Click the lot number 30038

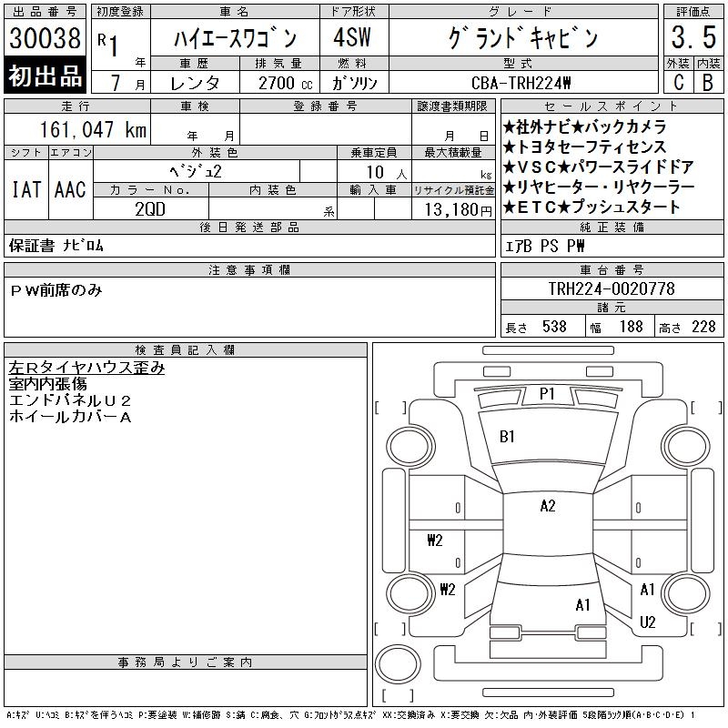click(x=45, y=38)
